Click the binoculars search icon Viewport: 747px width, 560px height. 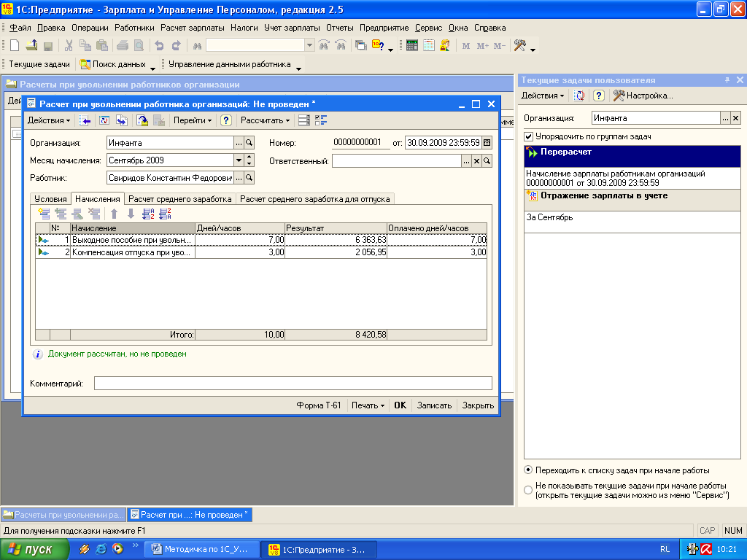[x=197, y=46]
